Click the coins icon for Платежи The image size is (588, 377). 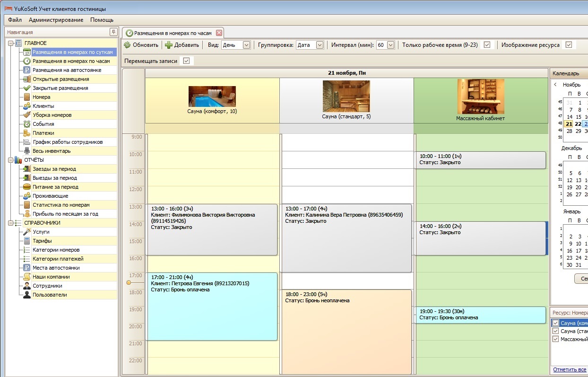coord(27,133)
